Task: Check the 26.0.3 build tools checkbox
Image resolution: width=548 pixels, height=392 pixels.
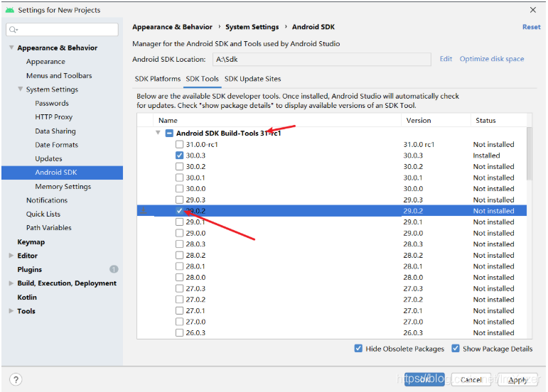Action: (x=179, y=332)
